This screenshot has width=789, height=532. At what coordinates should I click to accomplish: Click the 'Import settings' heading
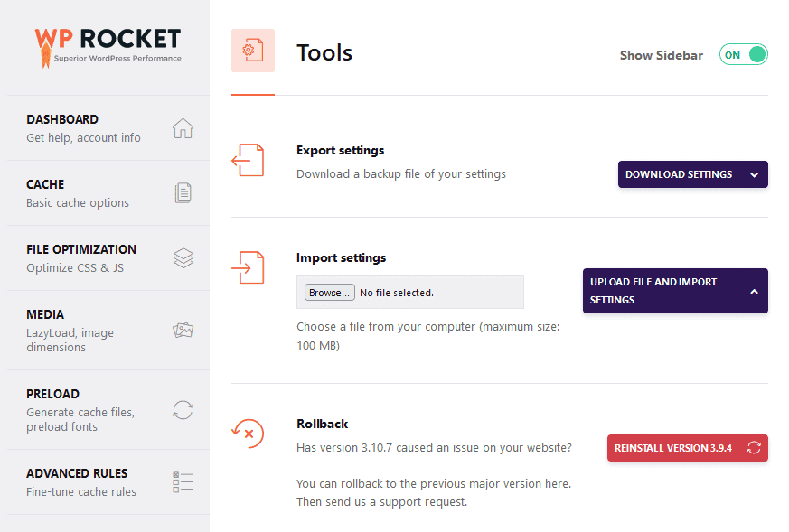(x=341, y=257)
